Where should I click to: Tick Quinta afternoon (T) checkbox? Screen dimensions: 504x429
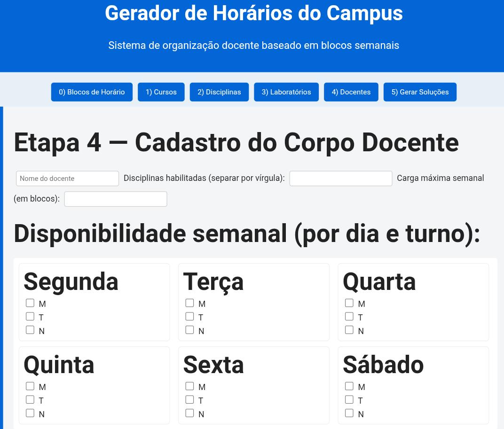(30, 400)
